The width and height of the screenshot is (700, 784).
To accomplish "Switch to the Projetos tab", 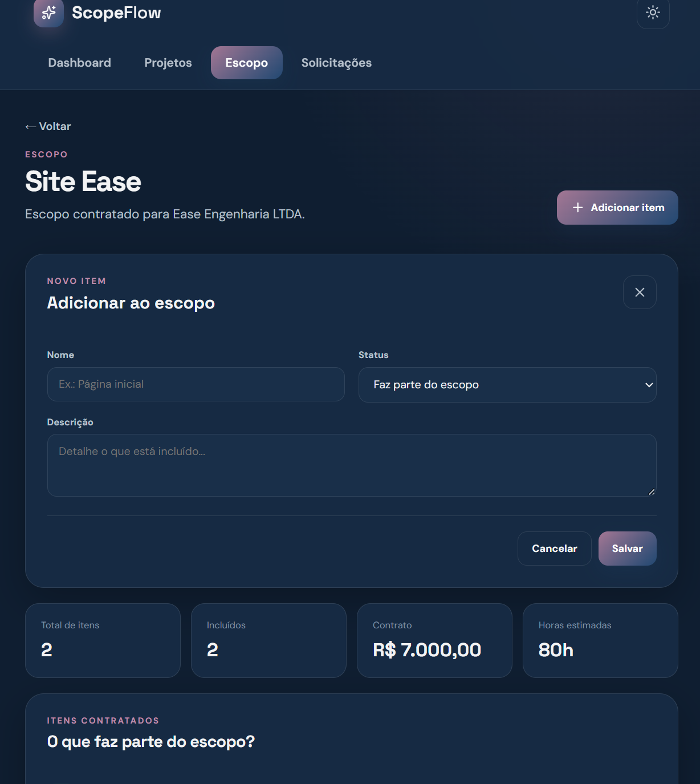I will [168, 63].
